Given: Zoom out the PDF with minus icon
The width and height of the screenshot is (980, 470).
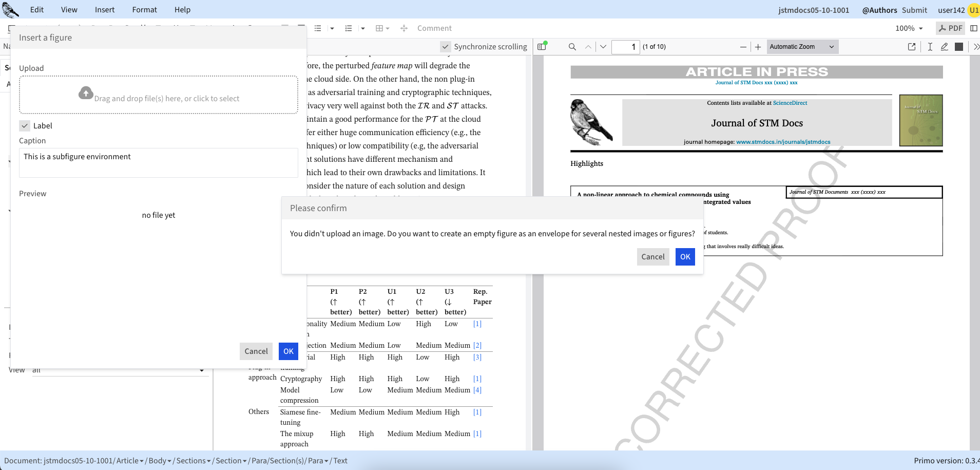Looking at the screenshot, I should 743,47.
